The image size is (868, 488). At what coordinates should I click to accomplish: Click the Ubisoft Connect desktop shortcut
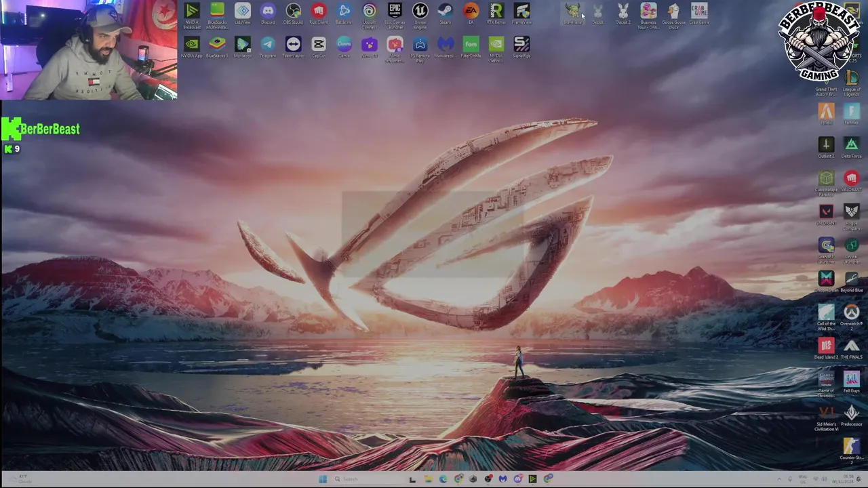pos(370,15)
